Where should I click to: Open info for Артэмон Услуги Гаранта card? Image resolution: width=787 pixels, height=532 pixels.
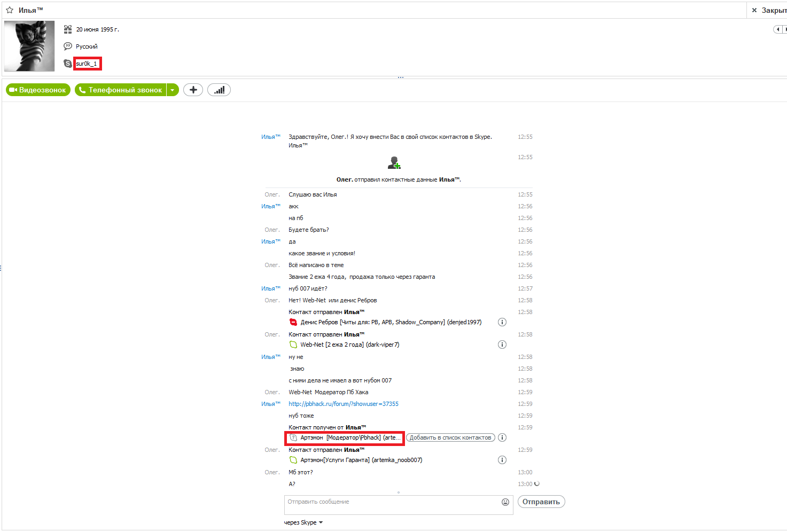tap(502, 460)
